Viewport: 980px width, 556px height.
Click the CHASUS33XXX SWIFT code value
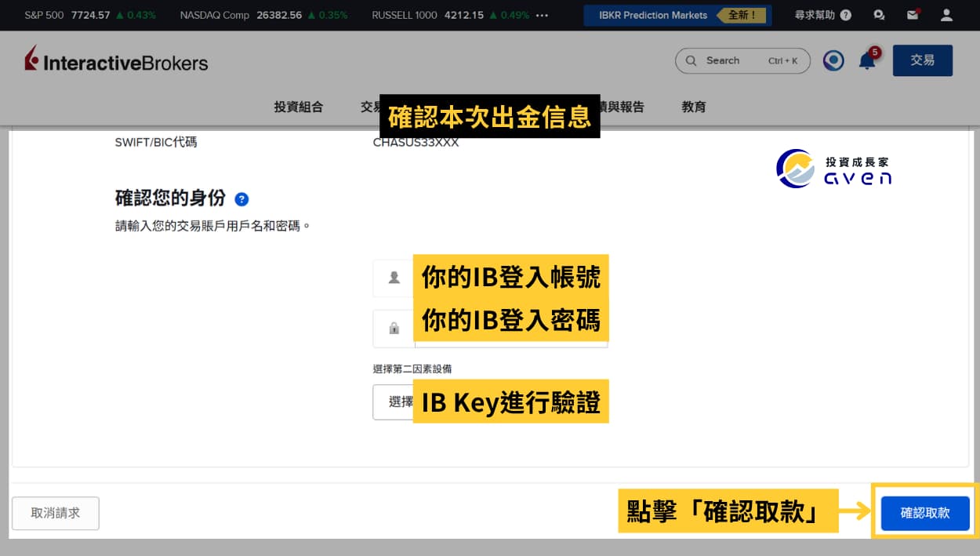pos(416,143)
